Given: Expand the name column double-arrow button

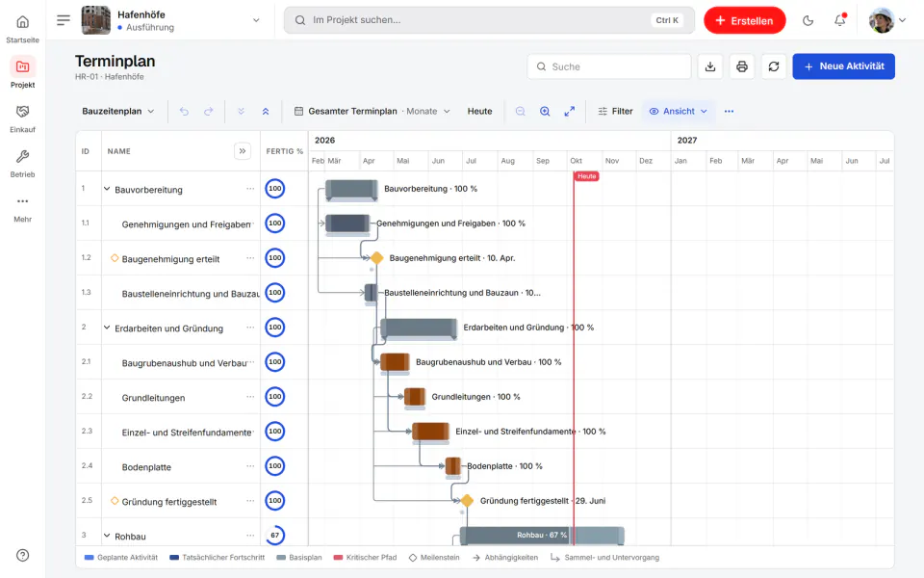Looking at the screenshot, I should pos(243,151).
